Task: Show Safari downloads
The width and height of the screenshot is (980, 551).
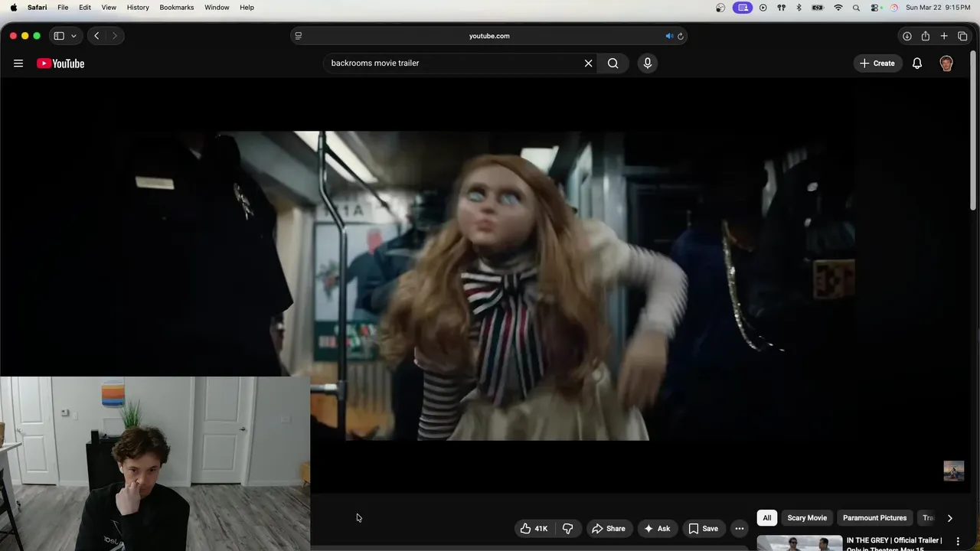Action: pyautogui.click(x=906, y=36)
